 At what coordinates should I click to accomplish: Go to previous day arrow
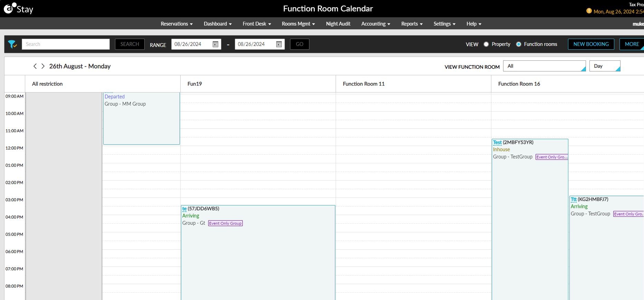point(35,66)
